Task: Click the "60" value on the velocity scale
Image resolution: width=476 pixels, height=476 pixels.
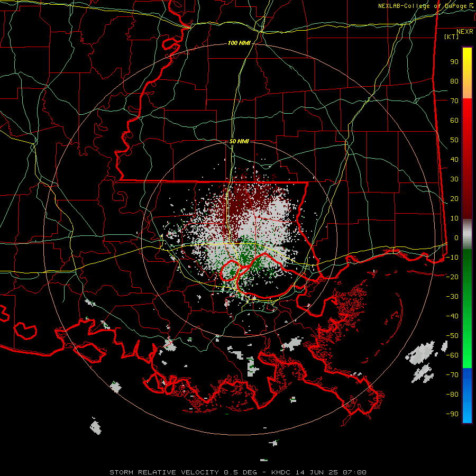Action: [454, 121]
